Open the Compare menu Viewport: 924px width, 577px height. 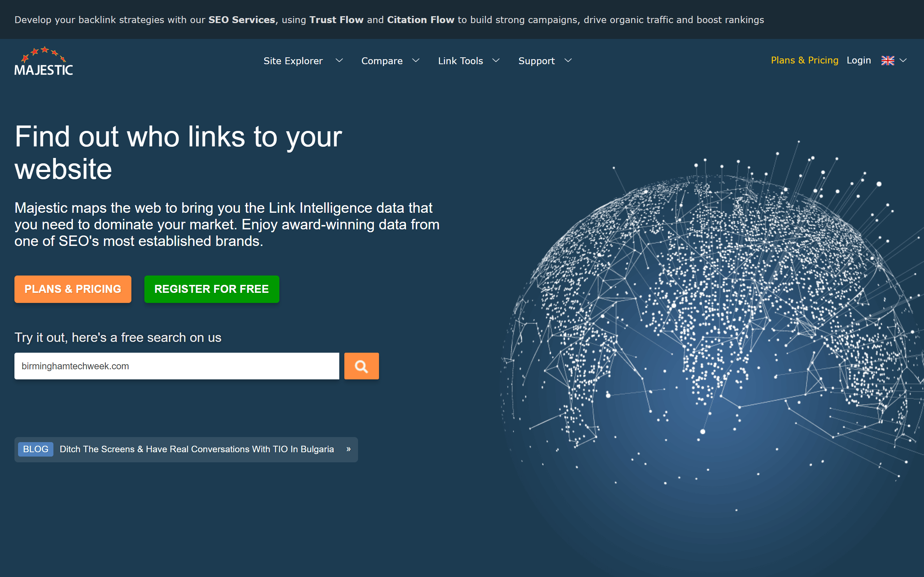(x=382, y=61)
